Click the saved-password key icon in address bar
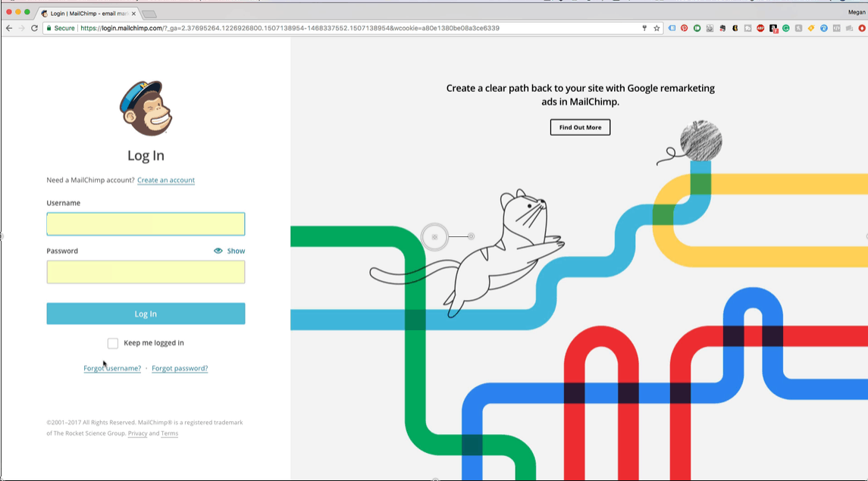This screenshot has width=868, height=481. (644, 28)
